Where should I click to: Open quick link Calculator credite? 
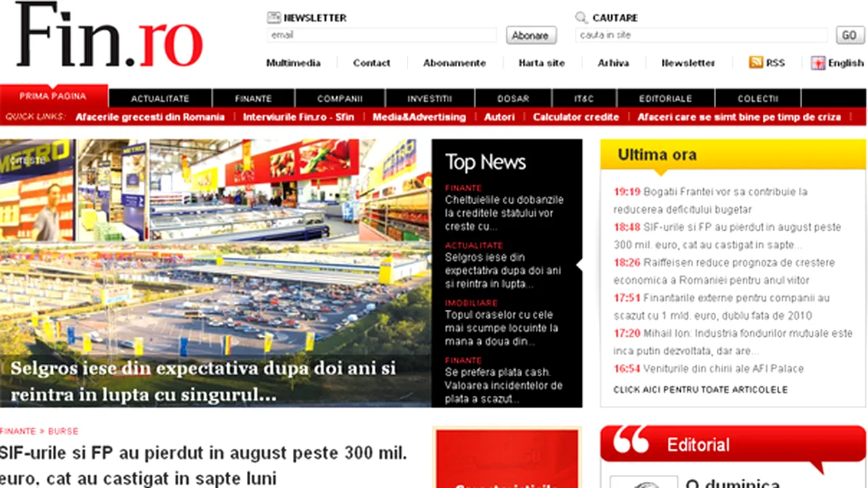pos(576,117)
